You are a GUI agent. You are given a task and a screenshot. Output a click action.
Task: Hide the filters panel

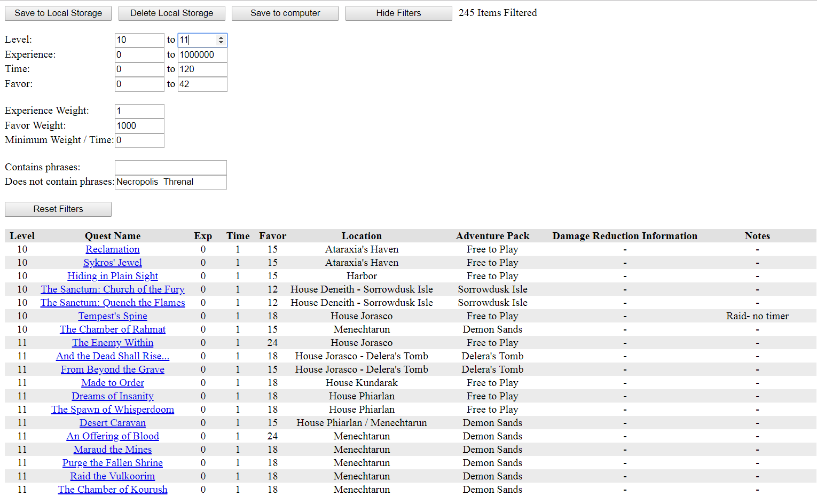pos(398,13)
